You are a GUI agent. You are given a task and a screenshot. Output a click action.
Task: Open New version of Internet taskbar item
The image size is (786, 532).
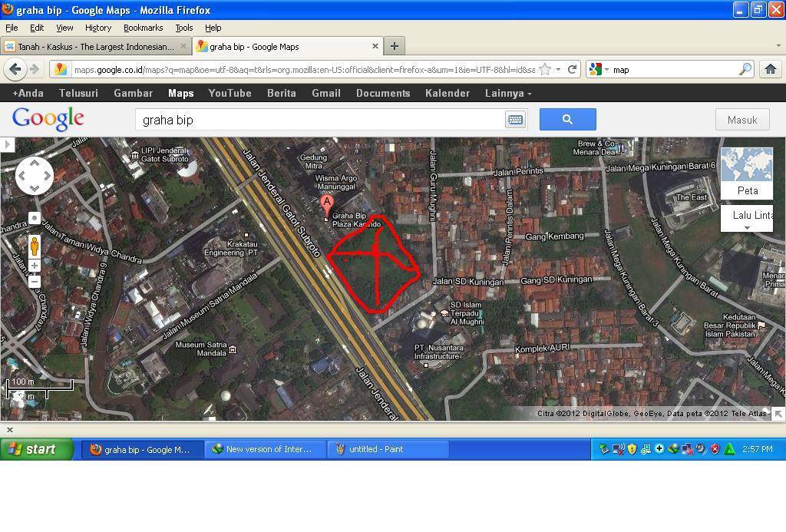click(265, 449)
